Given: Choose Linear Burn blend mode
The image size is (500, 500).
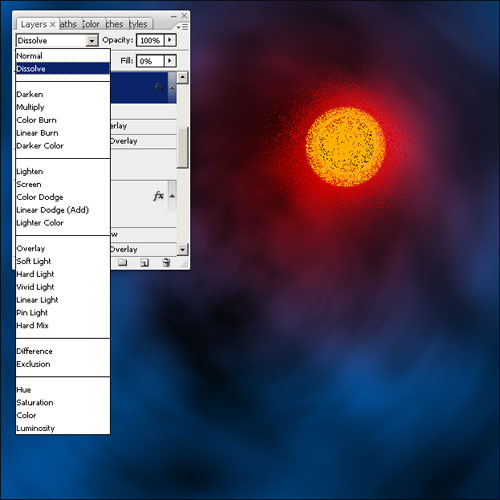Looking at the screenshot, I should coord(63,133).
